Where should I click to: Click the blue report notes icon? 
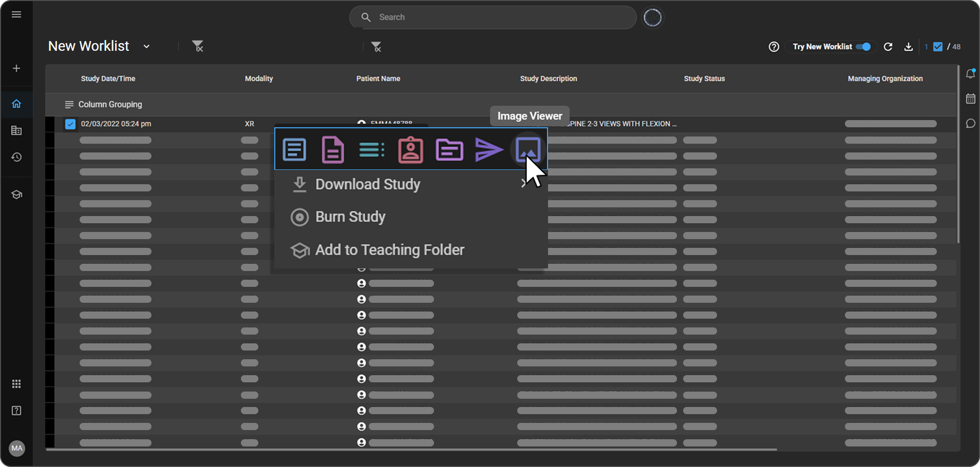(294, 149)
